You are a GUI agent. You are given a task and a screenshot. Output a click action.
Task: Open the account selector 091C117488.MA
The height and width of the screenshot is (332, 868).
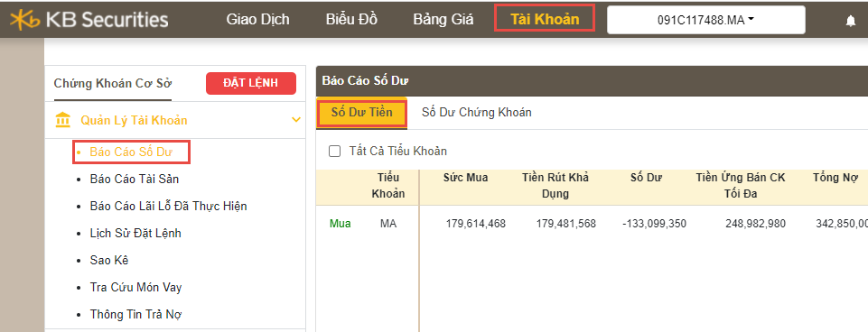point(705,20)
